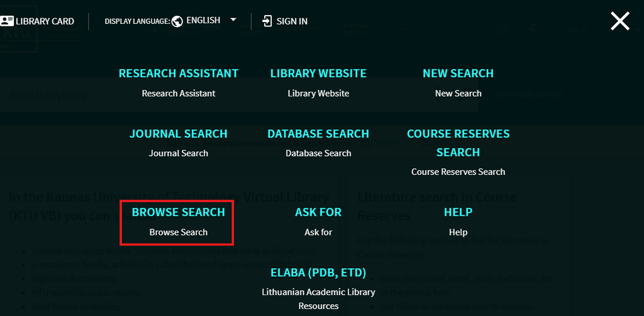Open ELABA (PDB, ETD) heading
The height and width of the screenshot is (316, 644).
(x=318, y=273)
